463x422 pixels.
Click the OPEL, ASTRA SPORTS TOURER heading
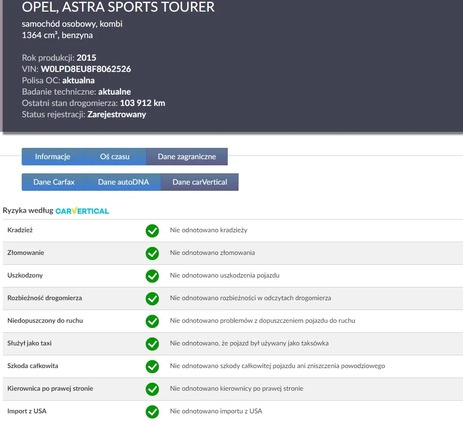point(118,7)
